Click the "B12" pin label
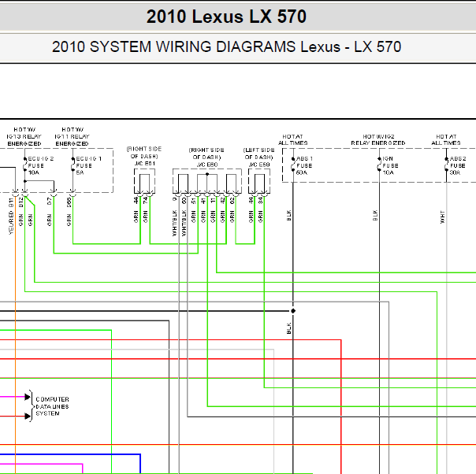Viewport: 476px width, 474px height. (x=21, y=202)
